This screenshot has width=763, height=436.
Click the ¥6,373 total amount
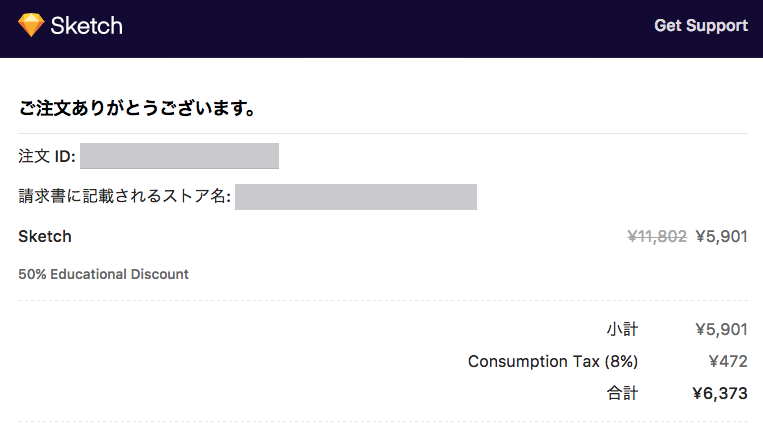720,393
